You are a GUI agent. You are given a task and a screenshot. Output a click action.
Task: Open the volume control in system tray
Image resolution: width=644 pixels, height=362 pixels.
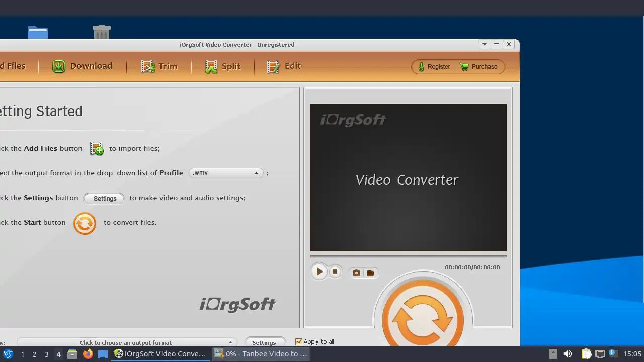tap(568, 354)
